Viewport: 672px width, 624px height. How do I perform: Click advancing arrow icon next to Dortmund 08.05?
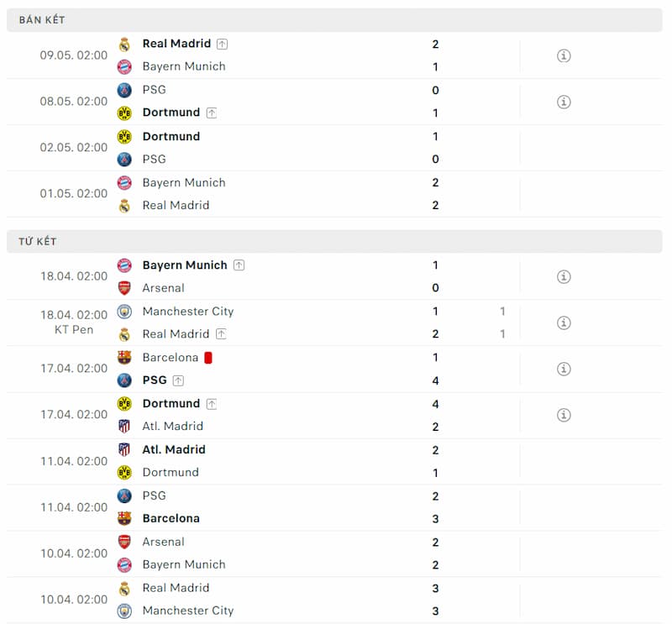coord(211,113)
